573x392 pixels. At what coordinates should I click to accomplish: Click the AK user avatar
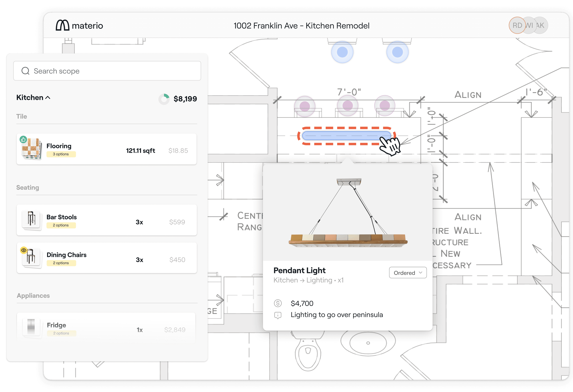coord(541,25)
